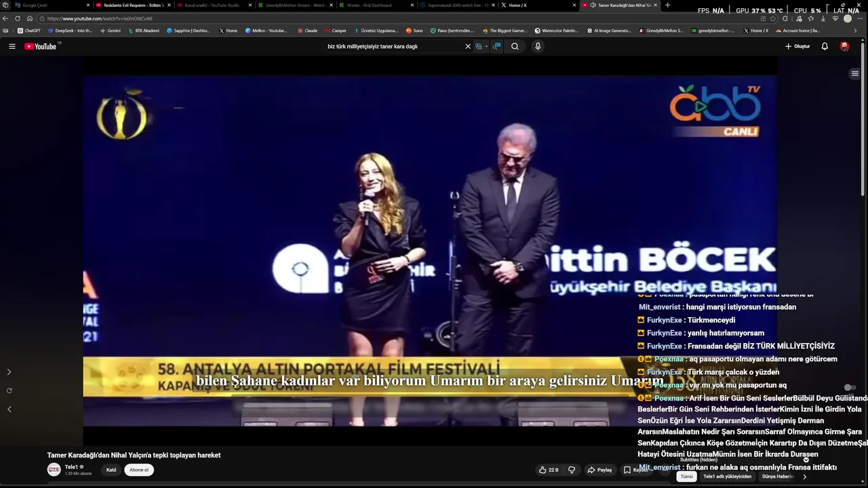Select the Tümü filter chip
Viewport: 868px width, 488px height.
point(687,476)
